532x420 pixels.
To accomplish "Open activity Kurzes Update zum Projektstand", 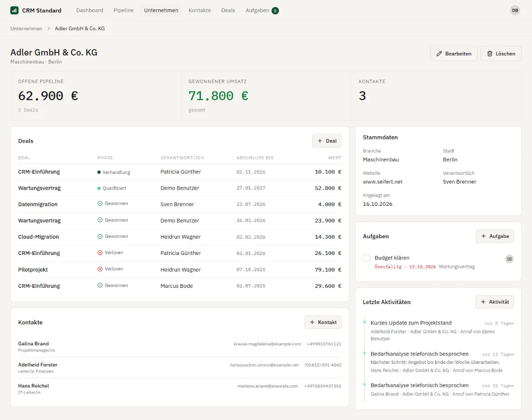I will 411,323.
